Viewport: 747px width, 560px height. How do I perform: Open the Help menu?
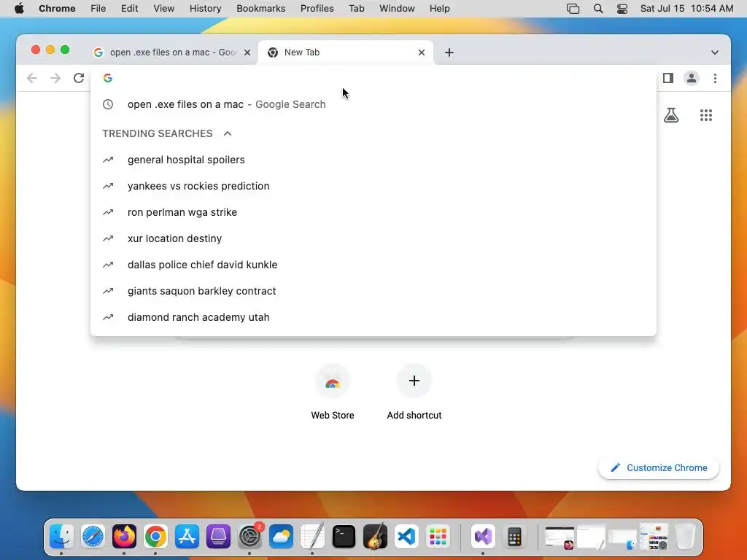[x=439, y=9]
